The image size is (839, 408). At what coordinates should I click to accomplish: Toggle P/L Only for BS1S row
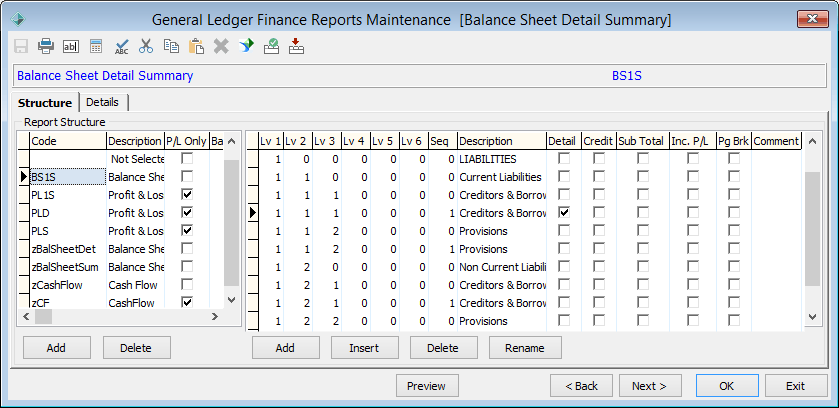pyautogui.click(x=187, y=176)
